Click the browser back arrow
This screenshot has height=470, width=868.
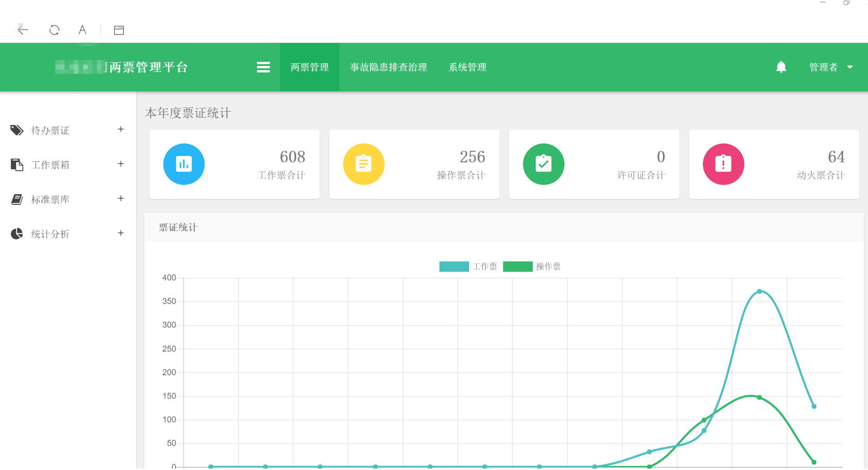click(23, 30)
